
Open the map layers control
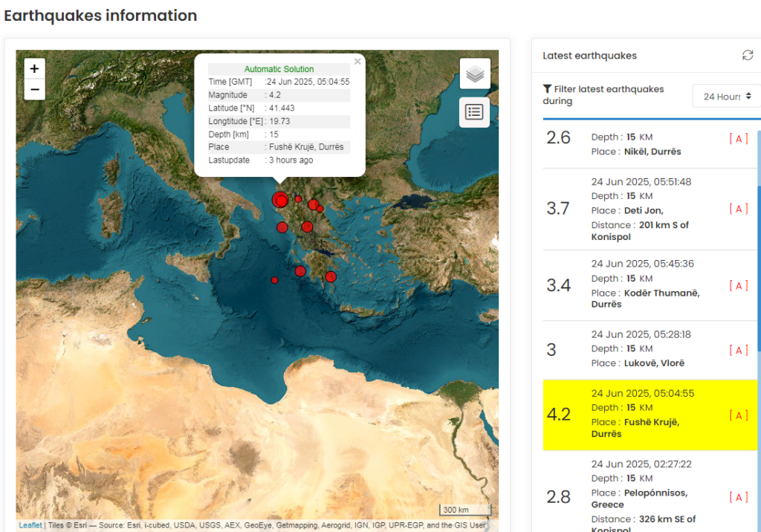tap(474, 74)
